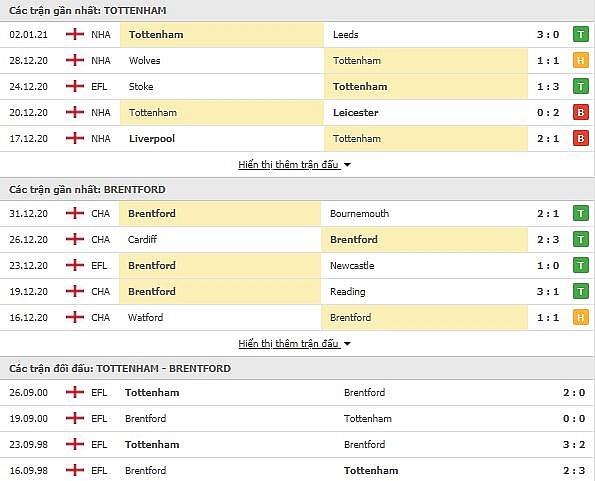Select the Tottenham vs Leeds 3:0 row
This screenshot has height=481, width=595.
(298, 35)
